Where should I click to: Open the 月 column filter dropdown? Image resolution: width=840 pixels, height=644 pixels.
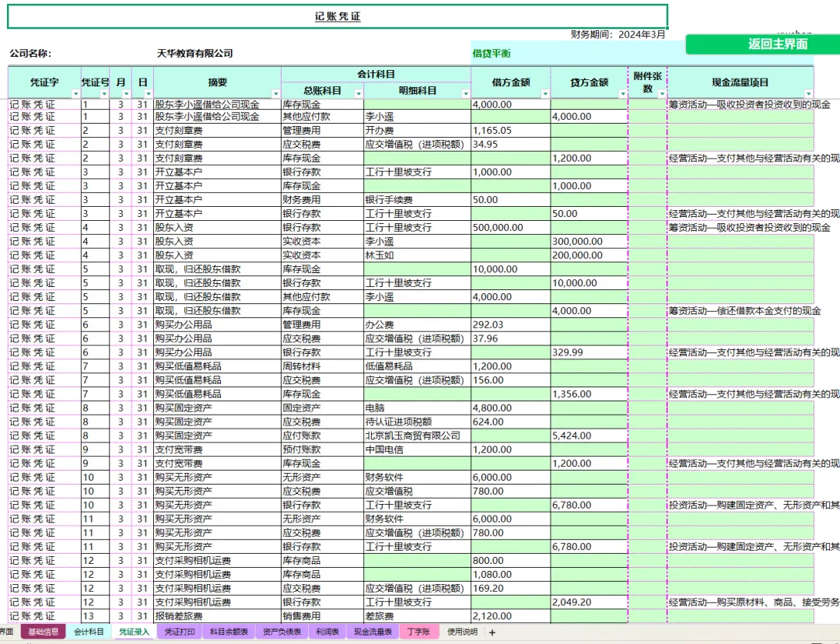pyautogui.click(x=126, y=94)
